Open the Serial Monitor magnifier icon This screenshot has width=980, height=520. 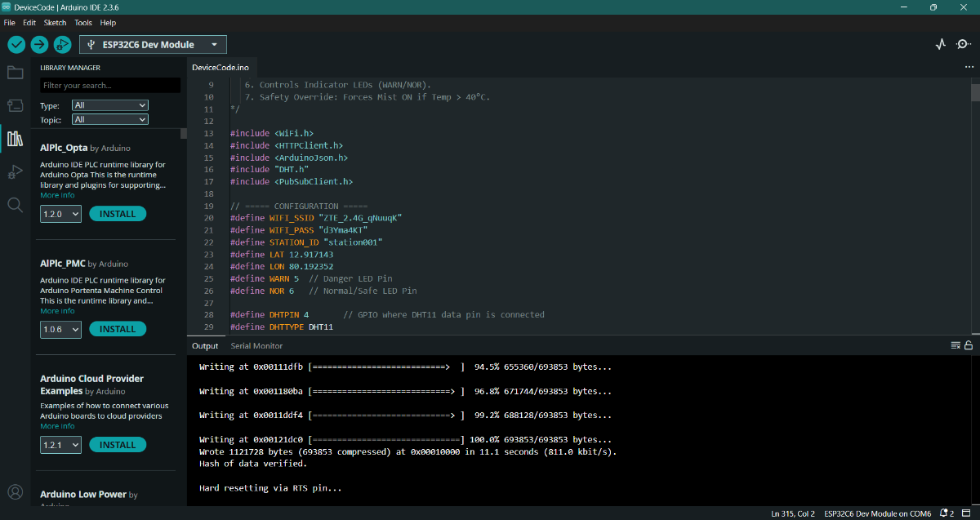[964, 45]
